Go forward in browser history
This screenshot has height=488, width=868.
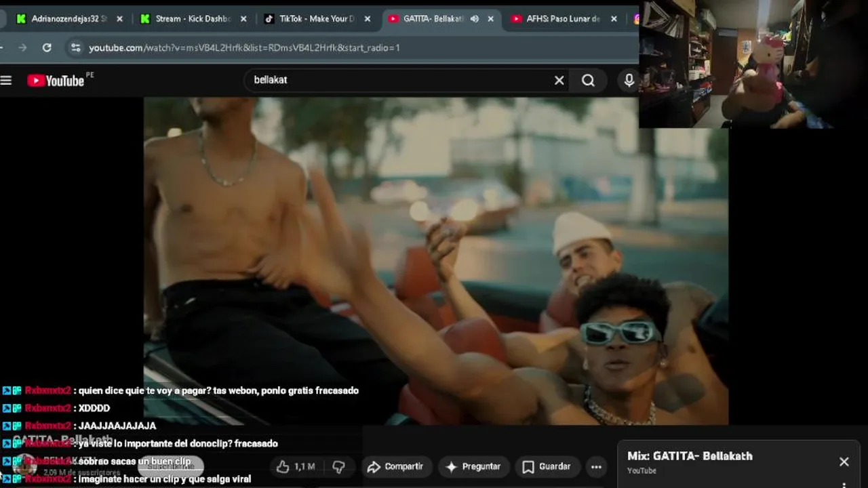click(22, 47)
